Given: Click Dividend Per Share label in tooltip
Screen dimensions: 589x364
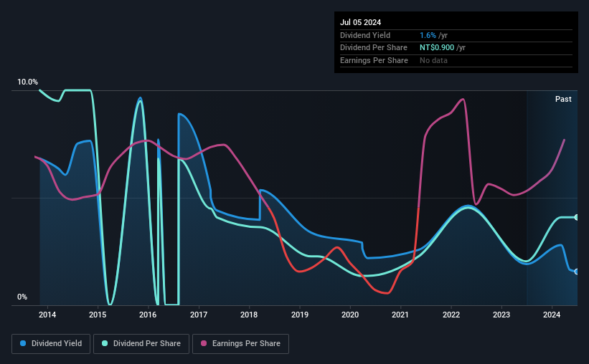Looking at the screenshot, I should [374, 48].
